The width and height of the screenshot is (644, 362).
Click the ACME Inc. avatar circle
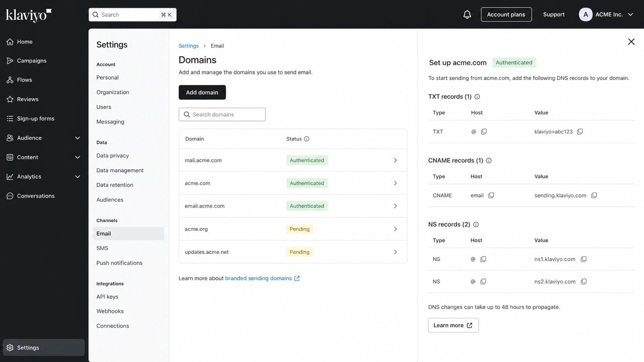[585, 15]
